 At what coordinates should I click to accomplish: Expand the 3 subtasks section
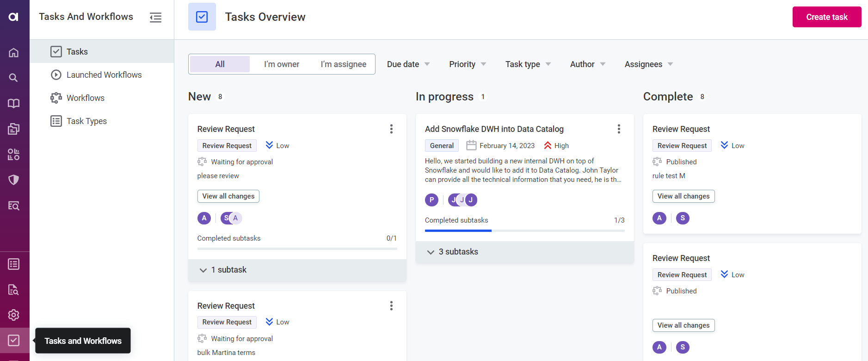(x=458, y=252)
